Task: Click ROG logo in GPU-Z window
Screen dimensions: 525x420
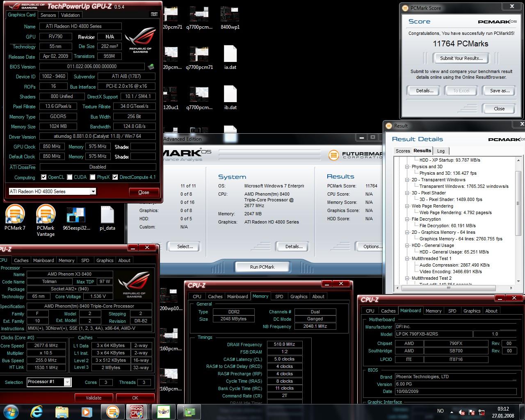Action: pyautogui.click(x=140, y=40)
